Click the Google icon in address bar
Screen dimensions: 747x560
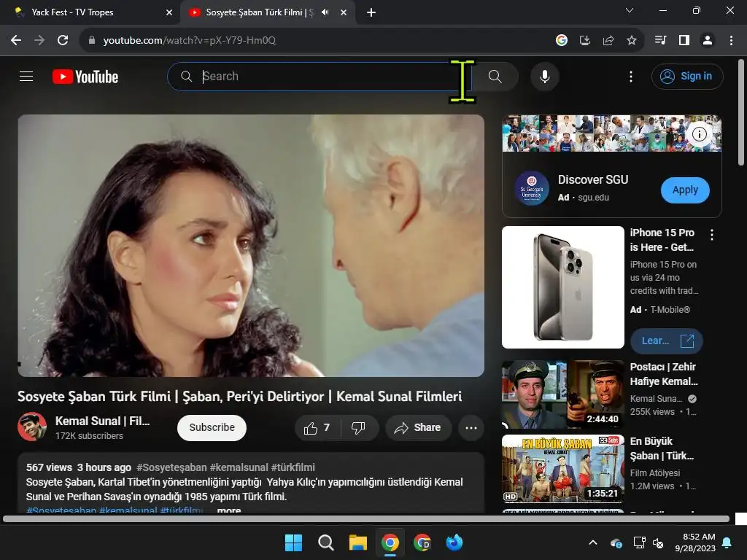(562, 40)
